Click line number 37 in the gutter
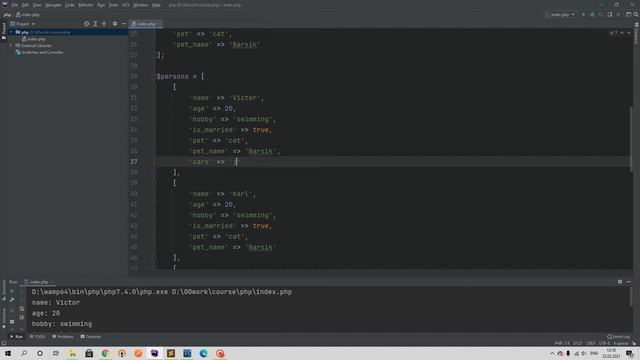Image resolution: width=640 pixels, height=360 pixels. 134,162
